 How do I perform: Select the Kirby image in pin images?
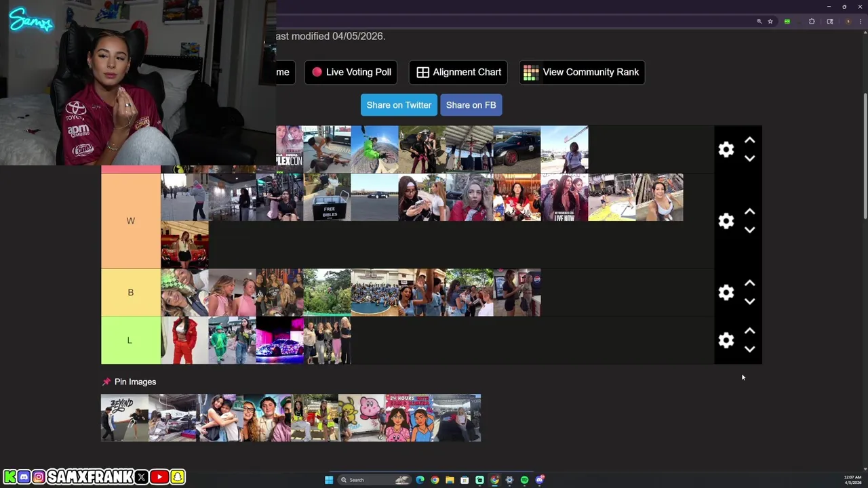(x=362, y=418)
